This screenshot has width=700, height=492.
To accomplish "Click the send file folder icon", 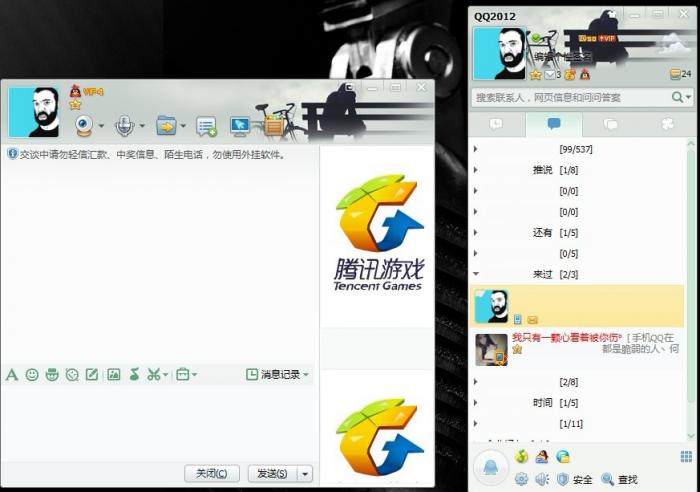I will [x=166, y=125].
